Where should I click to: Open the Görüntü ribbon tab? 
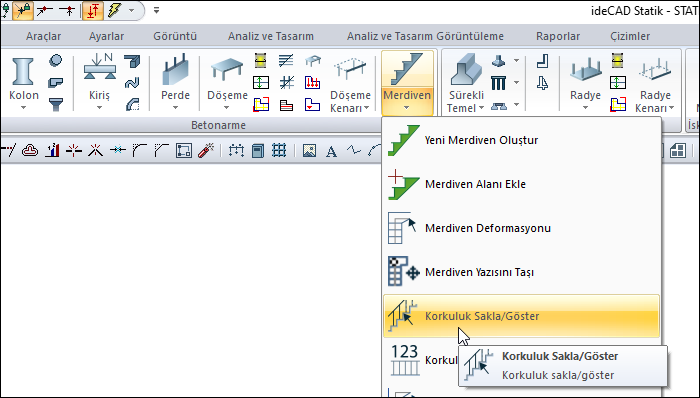175,36
